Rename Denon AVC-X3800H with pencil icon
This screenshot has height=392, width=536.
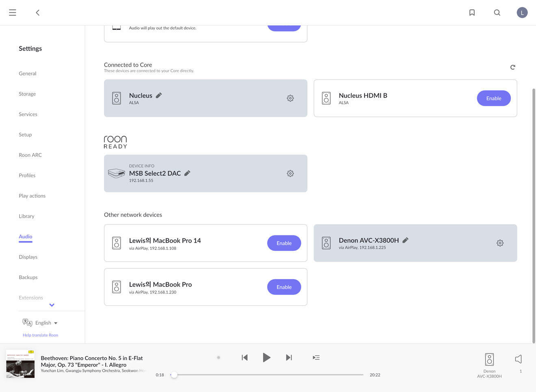[405, 240]
